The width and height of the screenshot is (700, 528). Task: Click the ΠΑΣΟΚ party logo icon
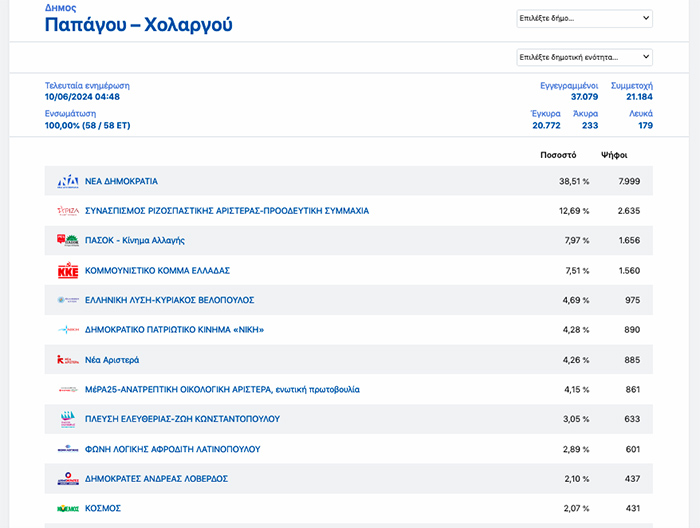click(67, 241)
